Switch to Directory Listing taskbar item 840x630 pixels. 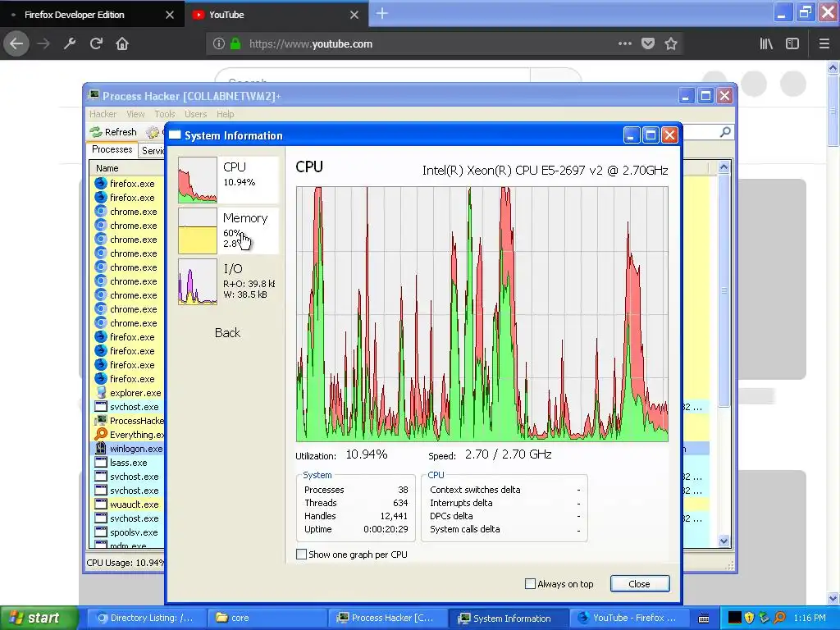point(146,618)
